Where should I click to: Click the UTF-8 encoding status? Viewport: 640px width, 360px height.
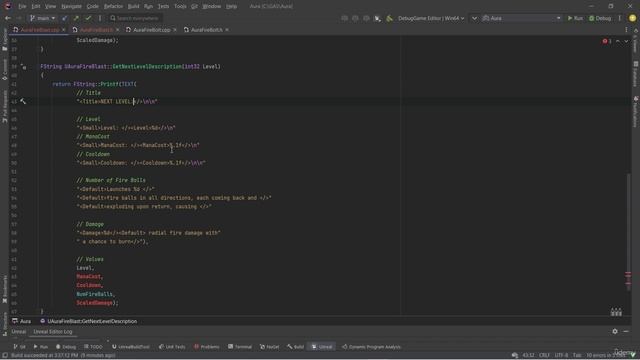click(x=561, y=356)
